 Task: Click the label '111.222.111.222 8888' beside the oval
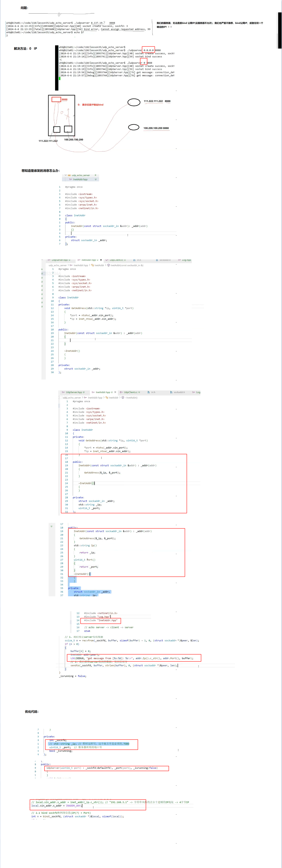click(157, 101)
